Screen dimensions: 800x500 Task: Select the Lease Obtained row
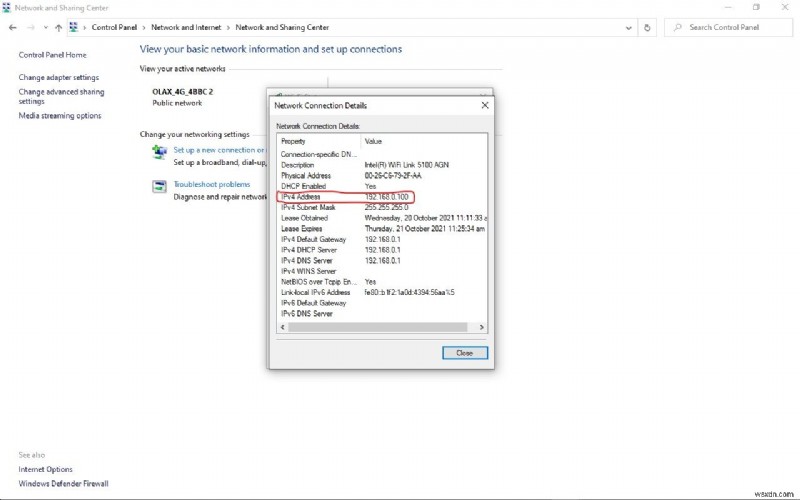[382, 218]
